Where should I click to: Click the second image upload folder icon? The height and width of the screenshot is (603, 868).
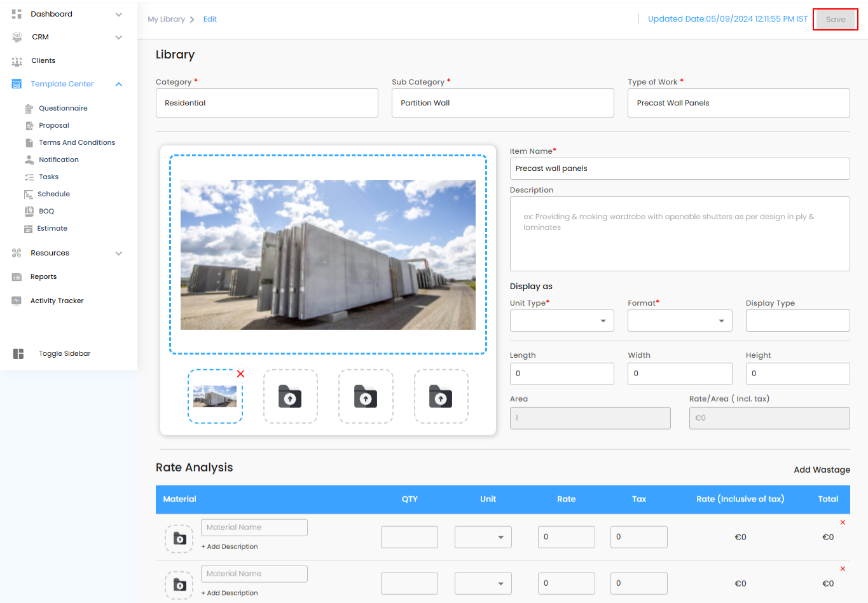click(x=290, y=397)
